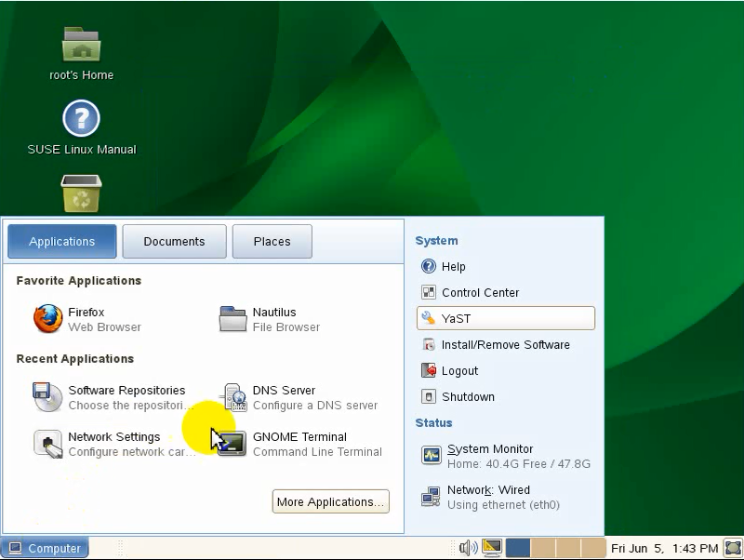Click the System Monitor graph icon
Screen dimensions: 744x560
432,456
